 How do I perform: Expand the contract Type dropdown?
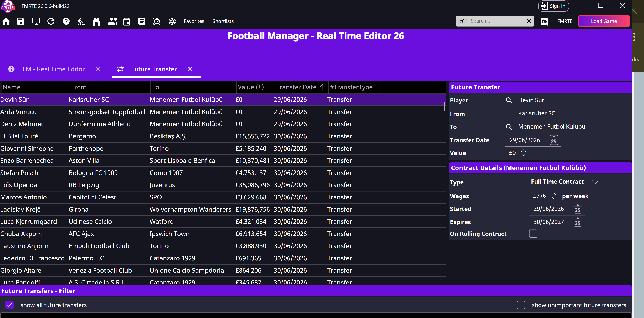tap(595, 182)
